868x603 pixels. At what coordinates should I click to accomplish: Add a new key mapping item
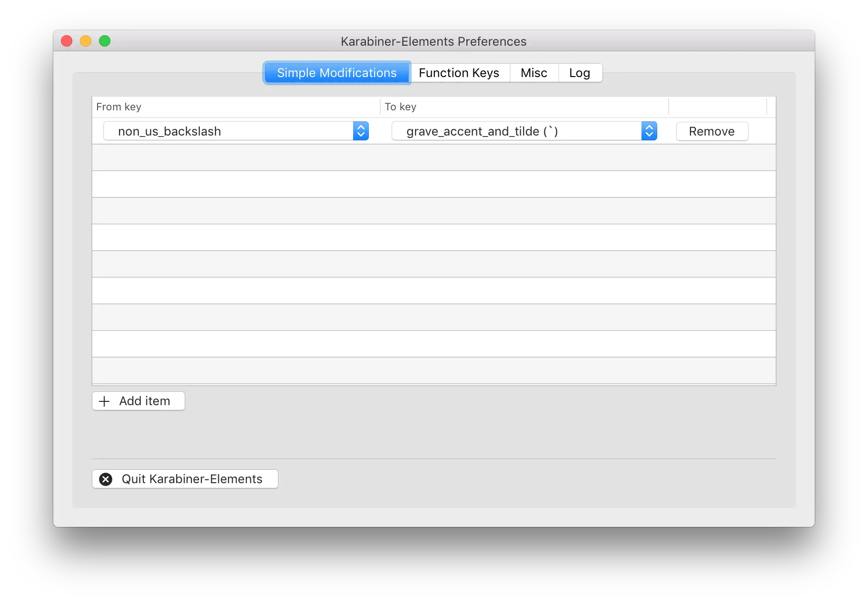pyautogui.click(x=138, y=401)
